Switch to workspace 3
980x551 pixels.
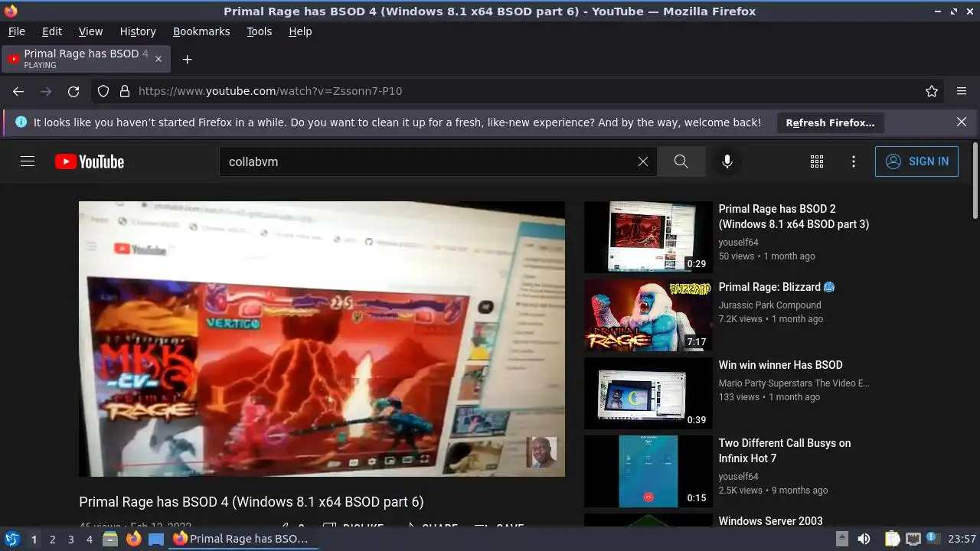point(70,539)
